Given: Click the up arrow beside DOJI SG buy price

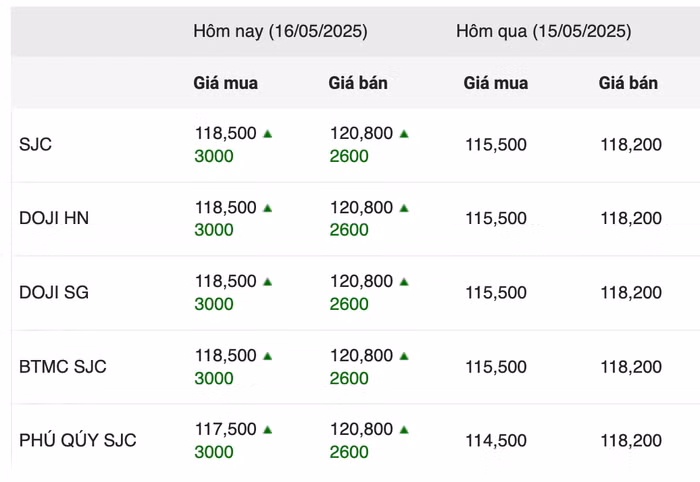Looking at the screenshot, I should (x=268, y=282).
